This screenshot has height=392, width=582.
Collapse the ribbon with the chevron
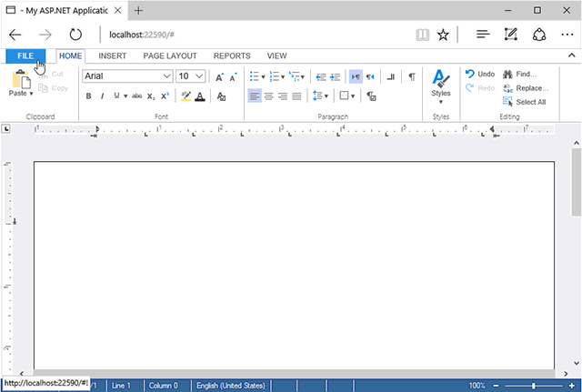point(572,55)
